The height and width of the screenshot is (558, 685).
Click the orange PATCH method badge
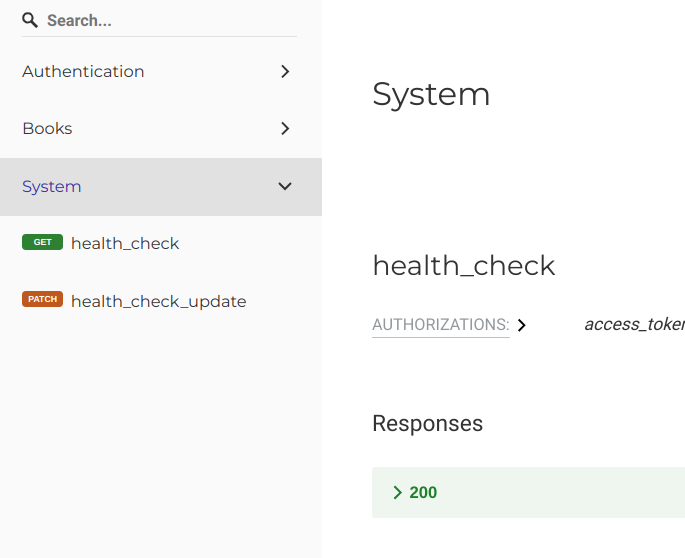(42, 299)
